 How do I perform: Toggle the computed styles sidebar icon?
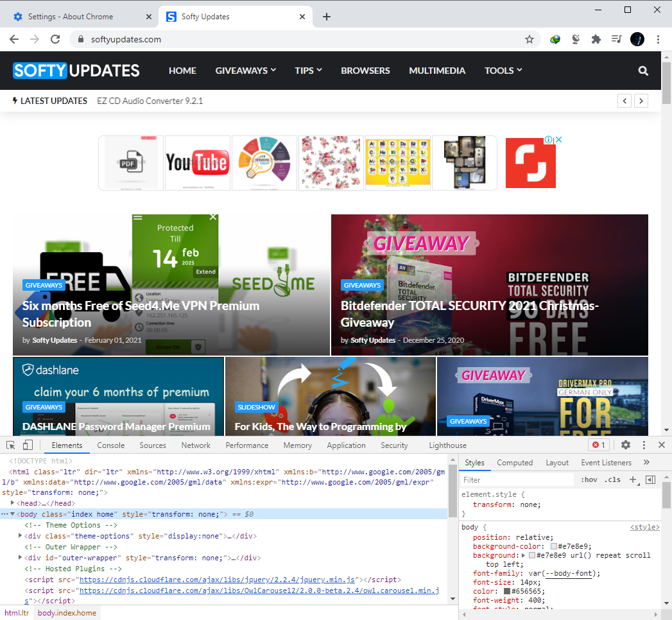click(651, 480)
